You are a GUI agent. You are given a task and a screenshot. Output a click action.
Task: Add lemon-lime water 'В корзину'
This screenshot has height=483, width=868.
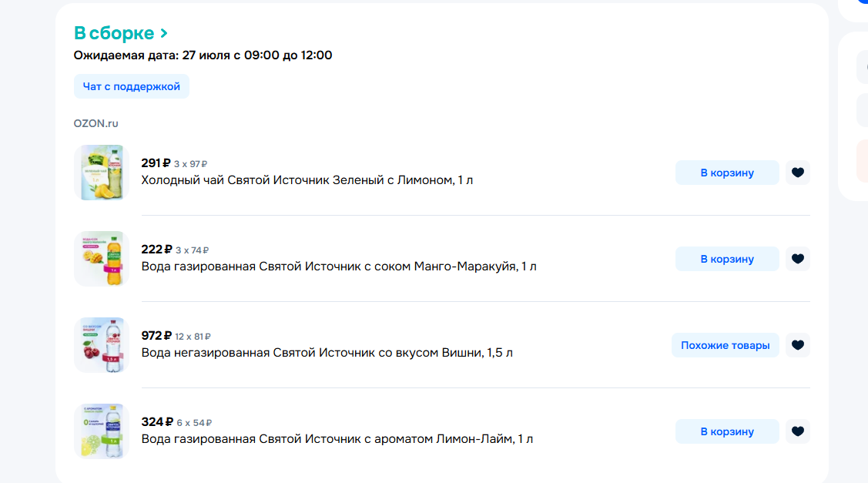tap(727, 431)
